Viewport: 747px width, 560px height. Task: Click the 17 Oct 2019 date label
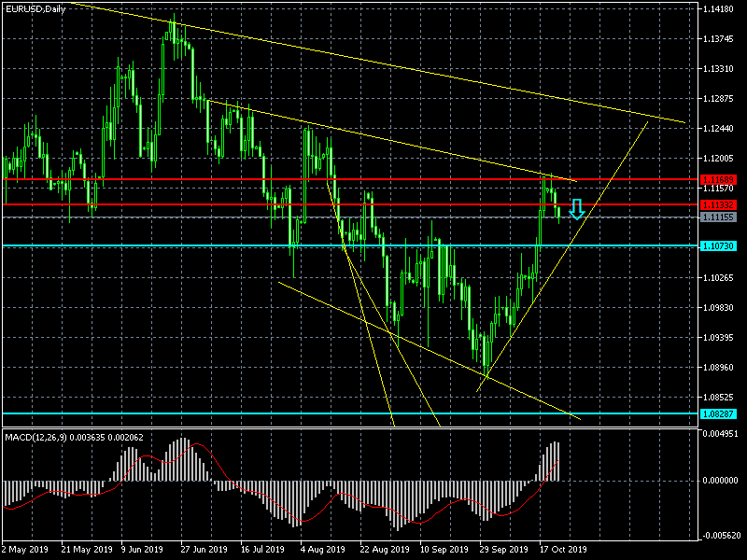pyautogui.click(x=564, y=550)
